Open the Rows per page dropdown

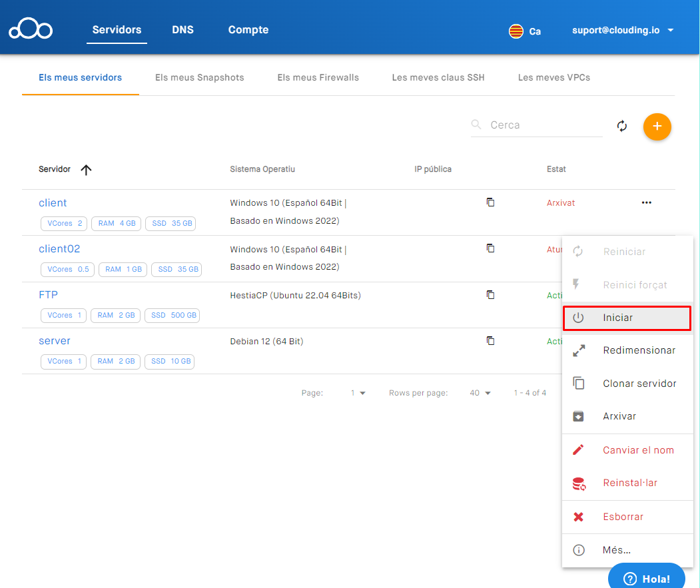tap(480, 393)
